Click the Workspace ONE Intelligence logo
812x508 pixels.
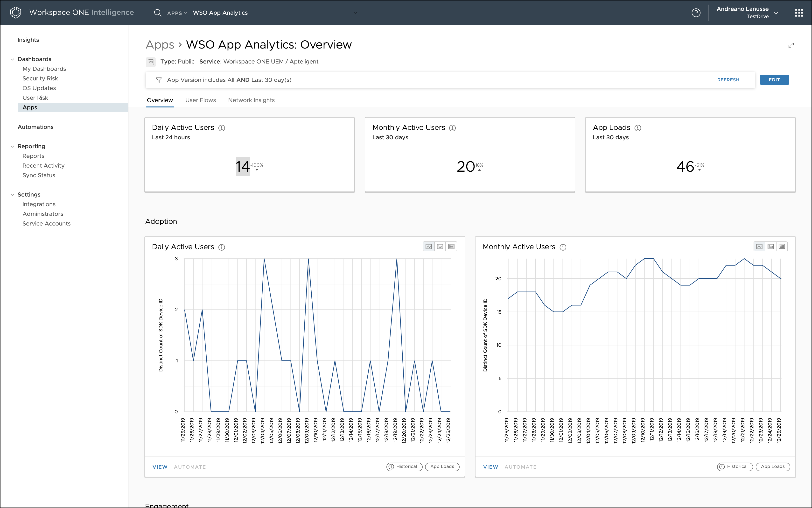16,12
